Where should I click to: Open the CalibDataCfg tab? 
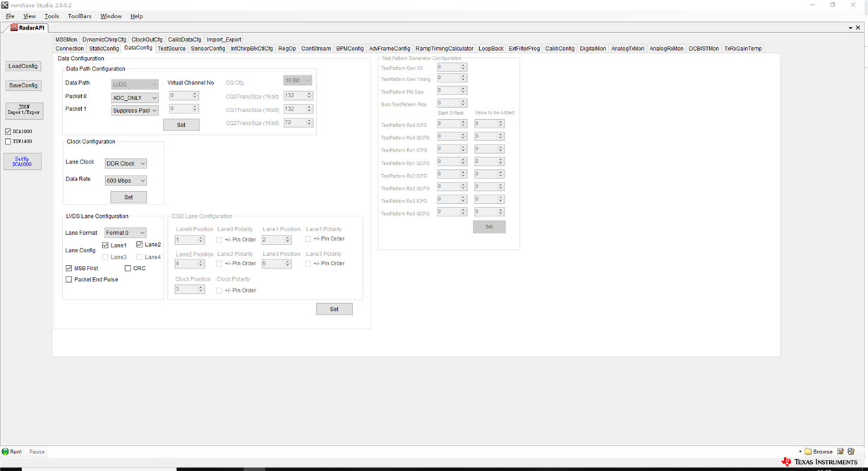tap(185, 39)
